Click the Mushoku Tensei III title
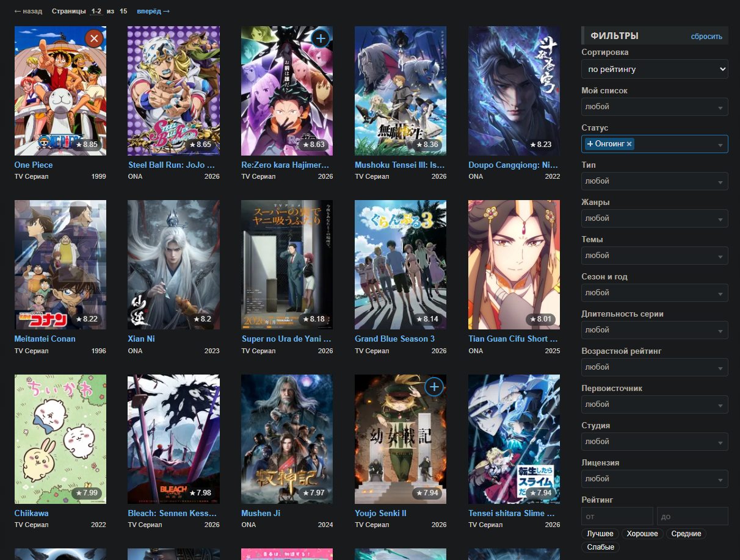 400,165
